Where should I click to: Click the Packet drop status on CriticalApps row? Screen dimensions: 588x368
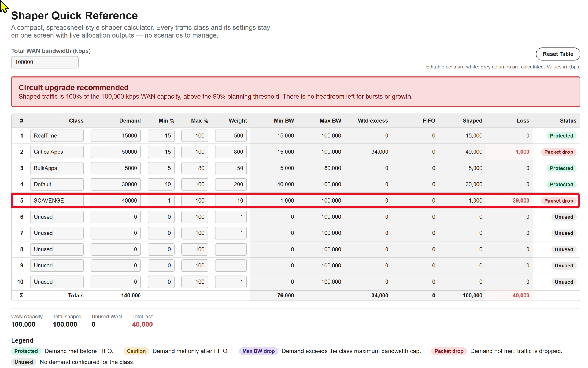[559, 152]
